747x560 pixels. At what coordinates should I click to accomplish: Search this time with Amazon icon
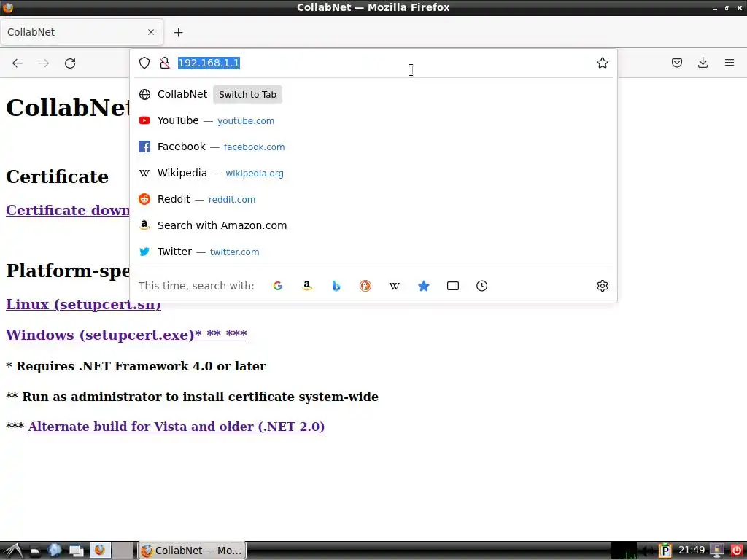[x=307, y=286]
